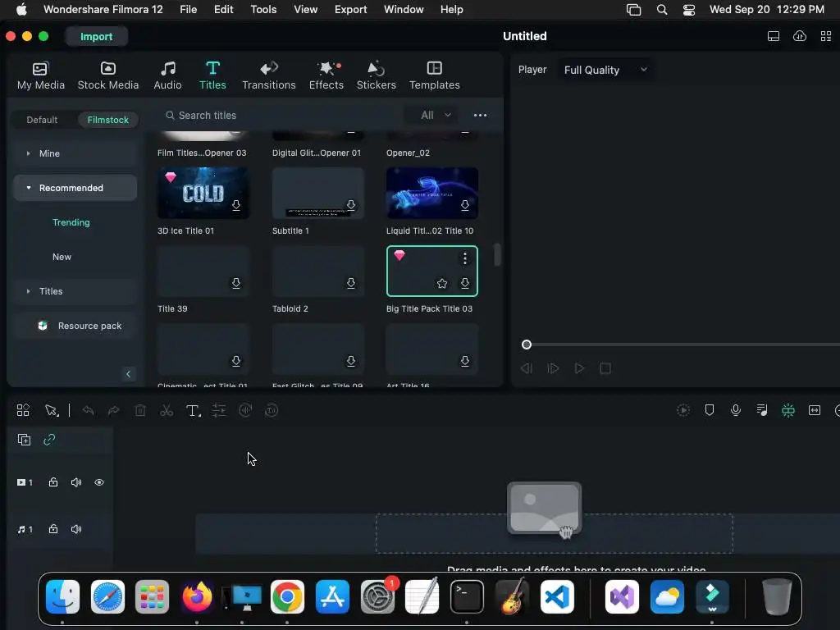Hide video track 1 with eye icon
The height and width of the screenshot is (630, 840).
coord(99,482)
